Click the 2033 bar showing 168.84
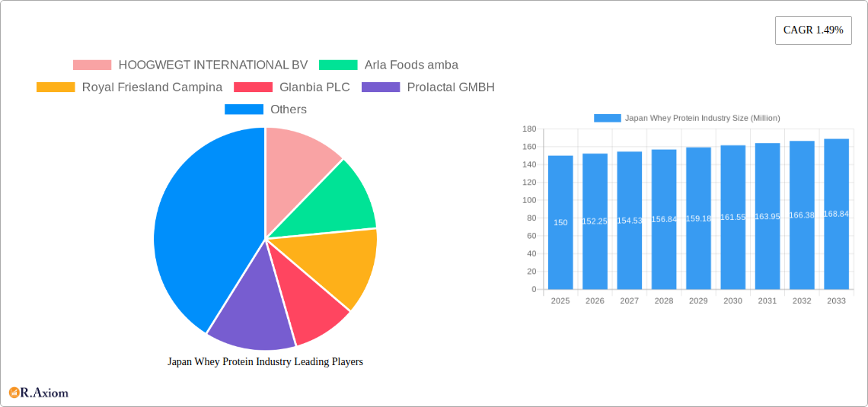Viewport: 868px width, 407px height. pos(837,214)
